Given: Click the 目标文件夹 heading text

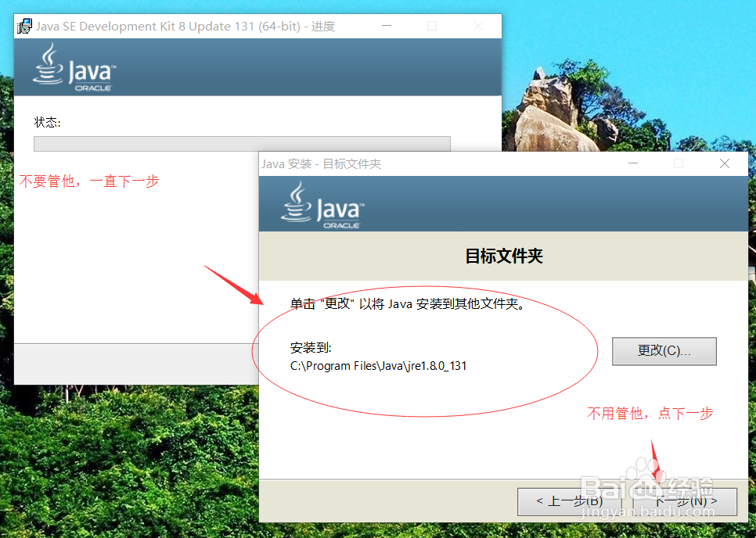Looking at the screenshot, I should (x=502, y=256).
